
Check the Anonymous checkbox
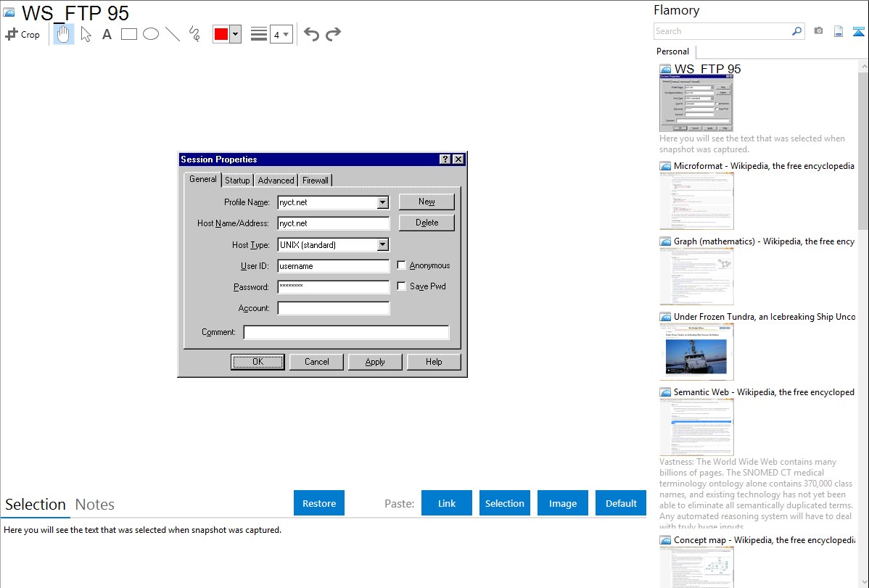(x=402, y=265)
